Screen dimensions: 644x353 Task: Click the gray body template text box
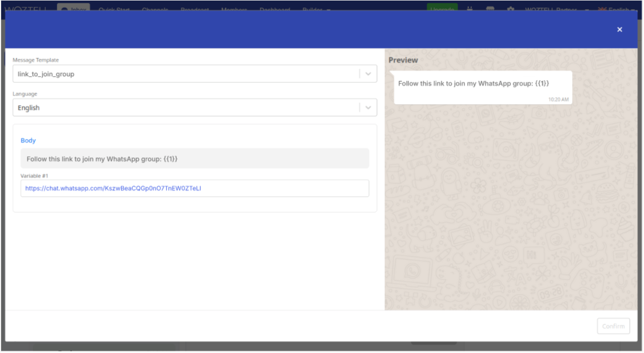[194, 158]
